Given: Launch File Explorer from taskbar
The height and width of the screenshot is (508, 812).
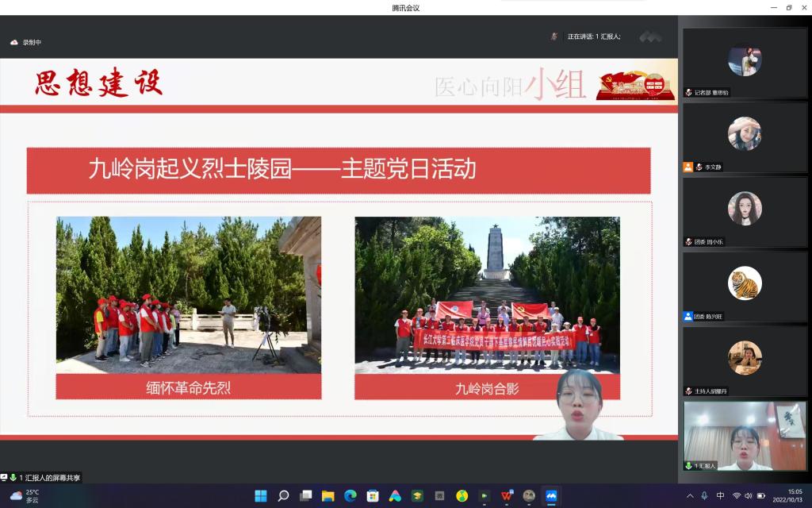Looking at the screenshot, I should pos(327,496).
